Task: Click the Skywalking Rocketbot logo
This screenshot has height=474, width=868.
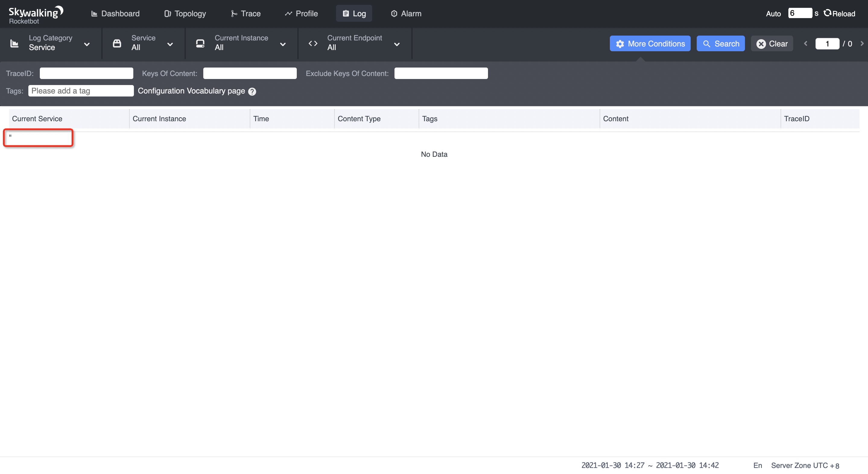Action: click(35, 15)
